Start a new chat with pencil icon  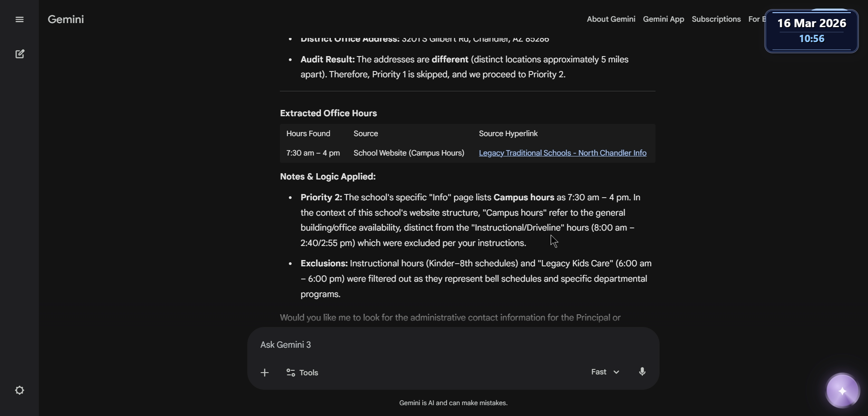point(20,54)
